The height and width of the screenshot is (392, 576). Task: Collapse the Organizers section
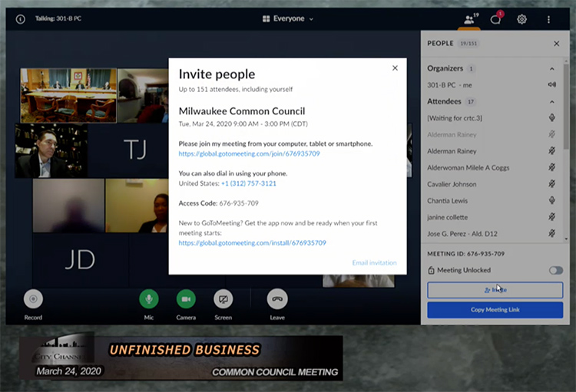click(551, 68)
